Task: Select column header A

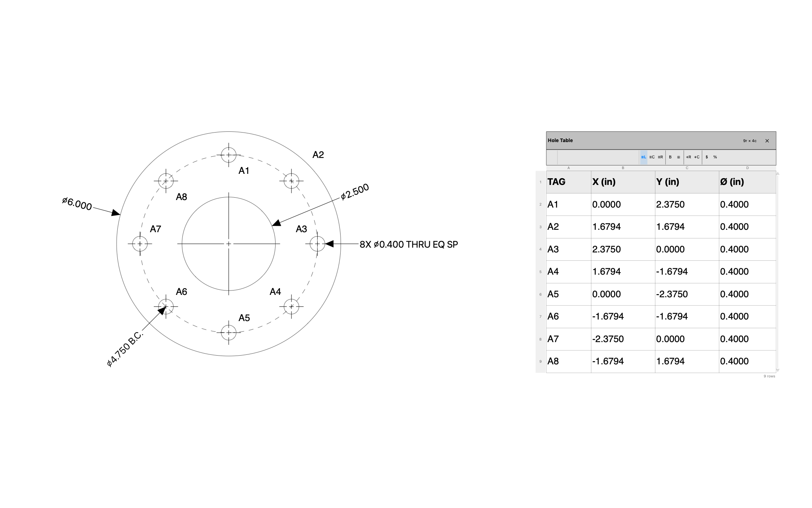Action: click(569, 168)
